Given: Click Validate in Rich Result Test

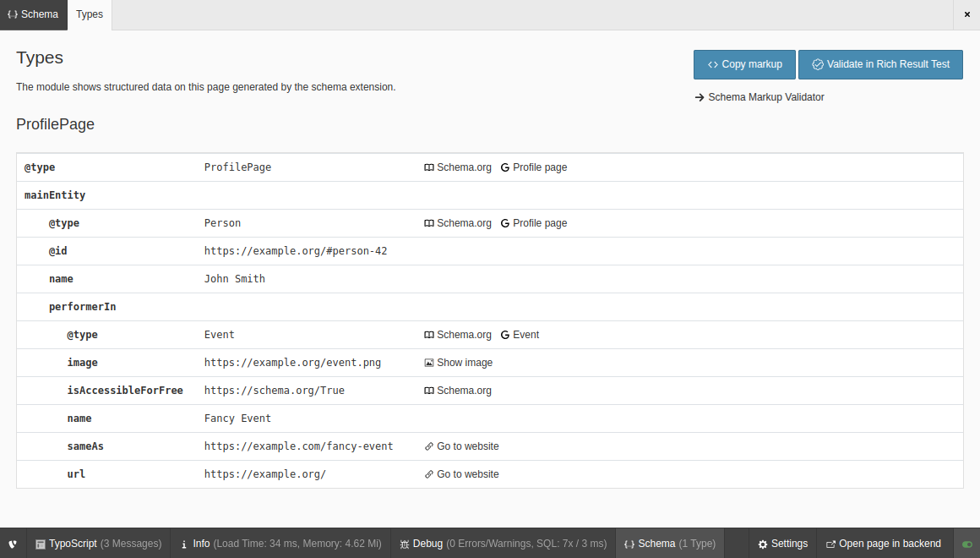Looking at the screenshot, I should point(880,64).
